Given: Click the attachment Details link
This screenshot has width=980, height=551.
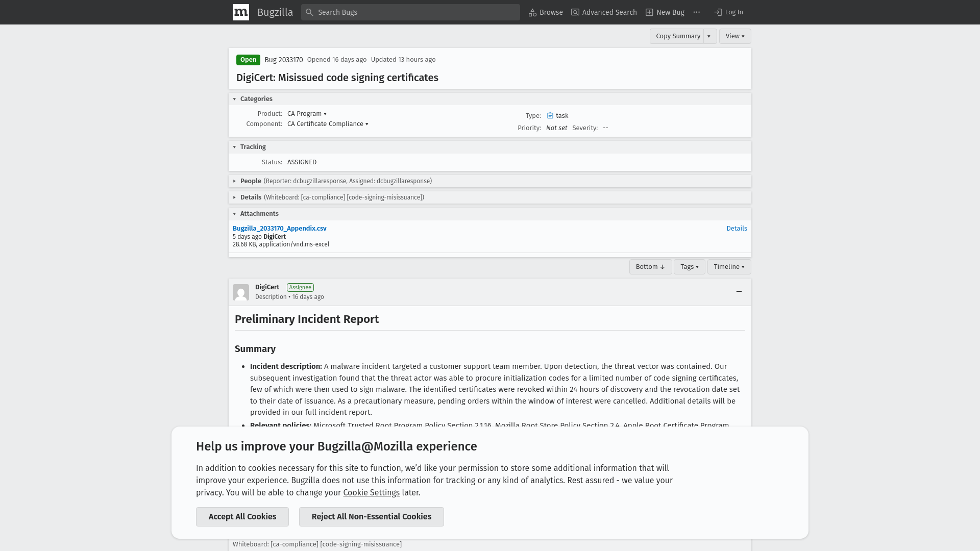Looking at the screenshot, I should point(737,229).
